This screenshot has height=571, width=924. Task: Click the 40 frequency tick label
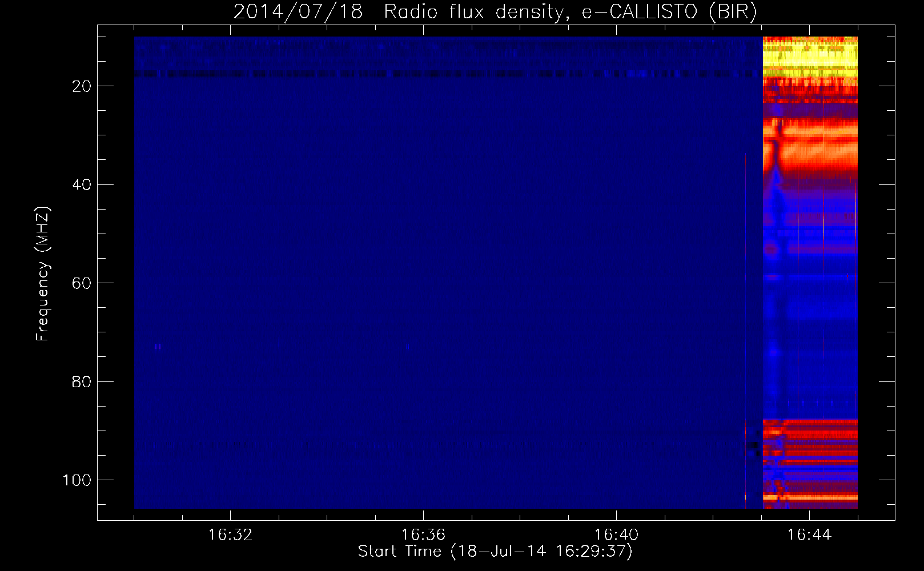(x=82, y=184)
